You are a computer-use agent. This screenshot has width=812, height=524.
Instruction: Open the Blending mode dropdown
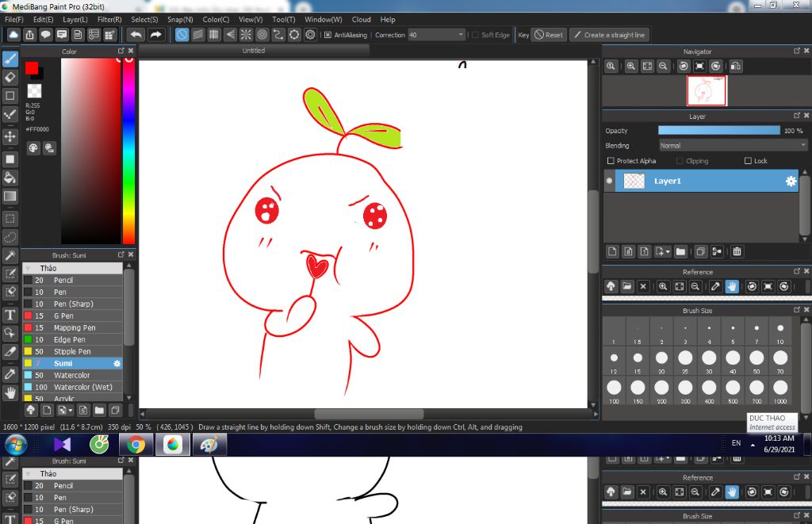[x=733, y=146]
